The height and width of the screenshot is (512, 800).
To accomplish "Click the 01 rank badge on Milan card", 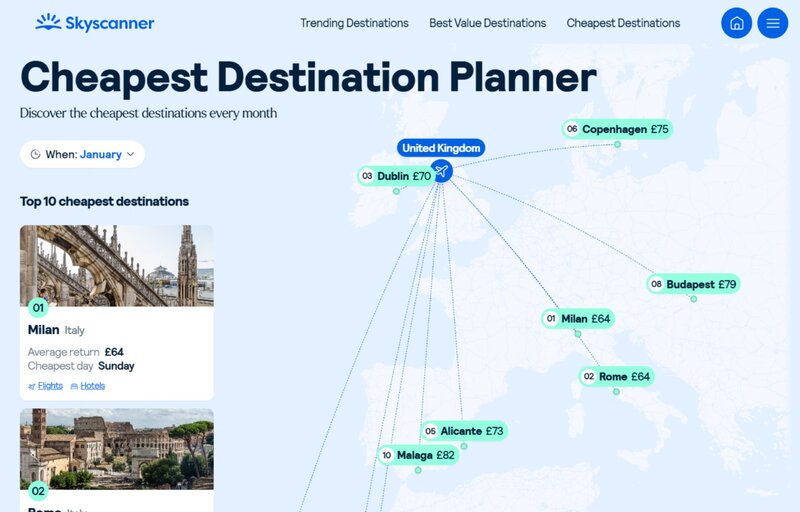I will pyautogui.click(x=38, y=308).
